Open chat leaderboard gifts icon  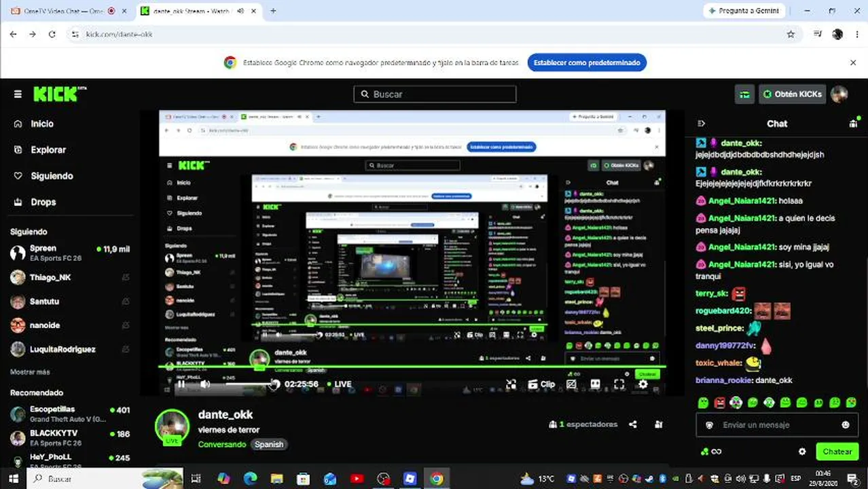click(854, 123)
